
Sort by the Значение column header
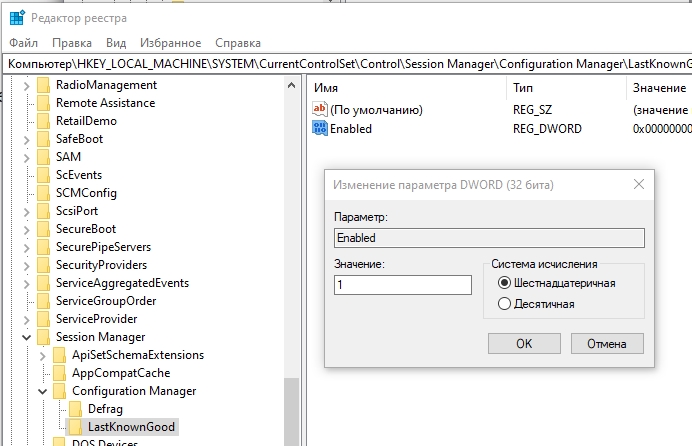(x=659, y=88)
